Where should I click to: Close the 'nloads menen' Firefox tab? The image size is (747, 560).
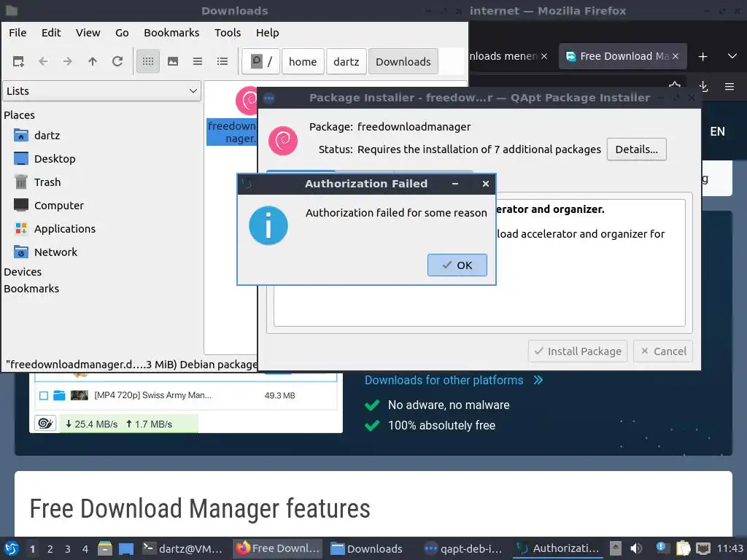(x=544, y=56)
